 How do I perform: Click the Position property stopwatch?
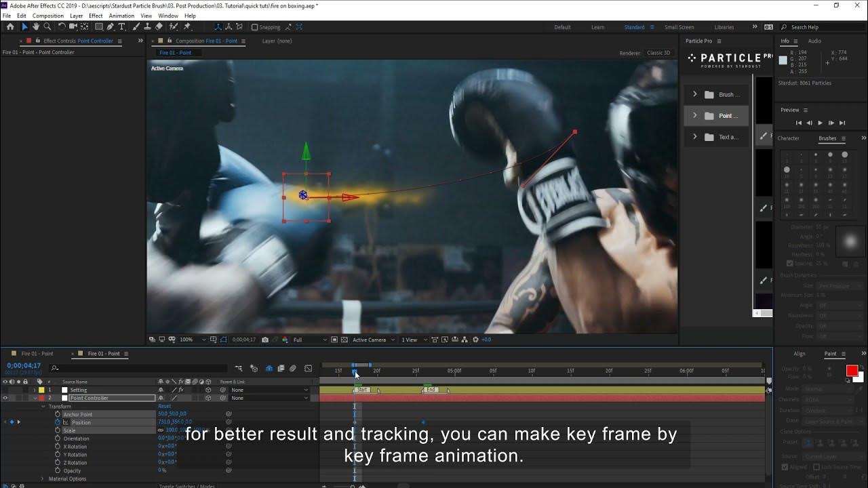click(x=57, y=422)
